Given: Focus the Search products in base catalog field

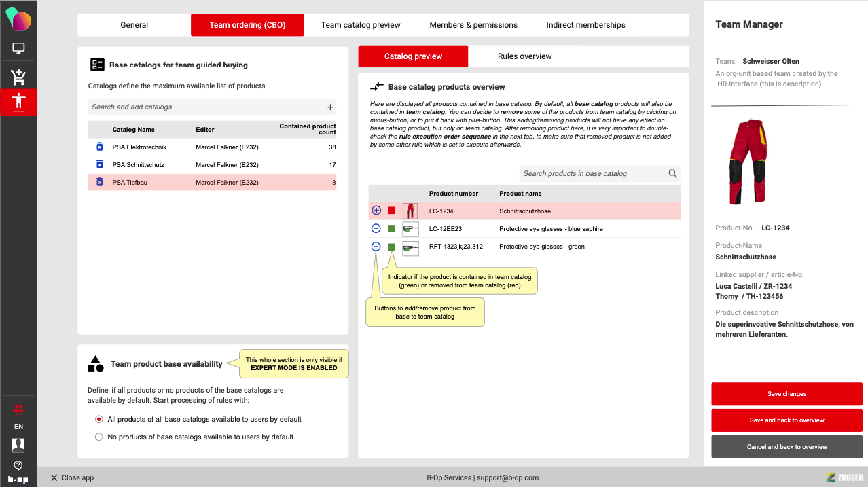Looking at the screenshot, I should point(591,174).
